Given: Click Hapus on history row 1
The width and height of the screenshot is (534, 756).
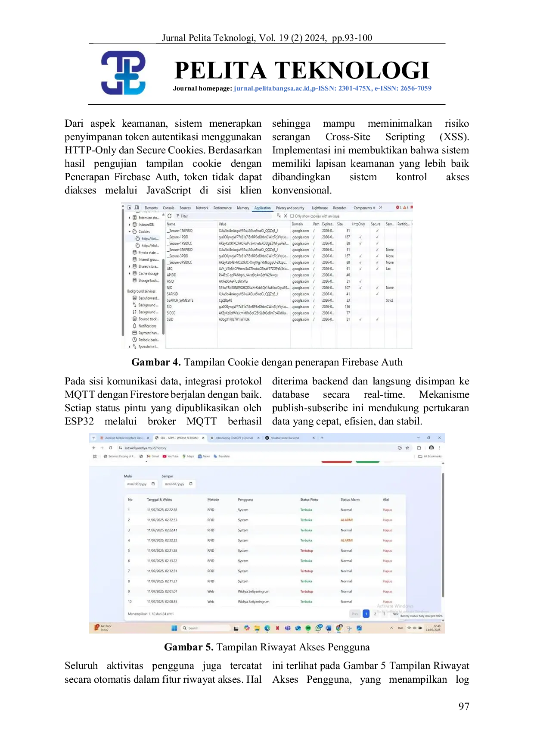Looking at the screenshot, I should (x=387, y=510).
